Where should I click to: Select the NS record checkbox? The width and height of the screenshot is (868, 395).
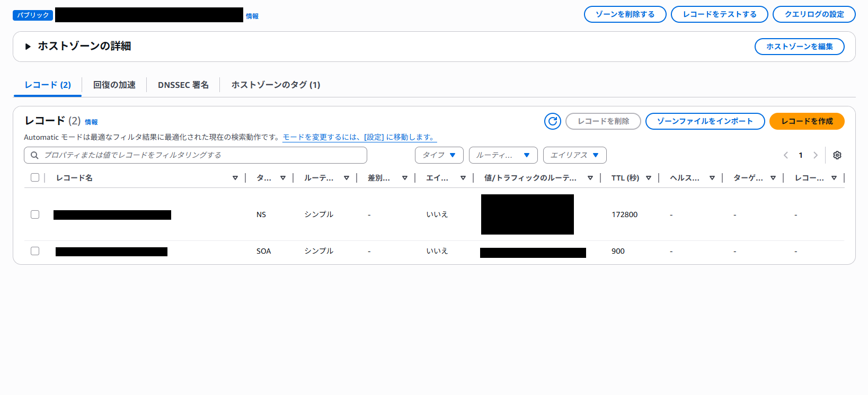(35, 214)
